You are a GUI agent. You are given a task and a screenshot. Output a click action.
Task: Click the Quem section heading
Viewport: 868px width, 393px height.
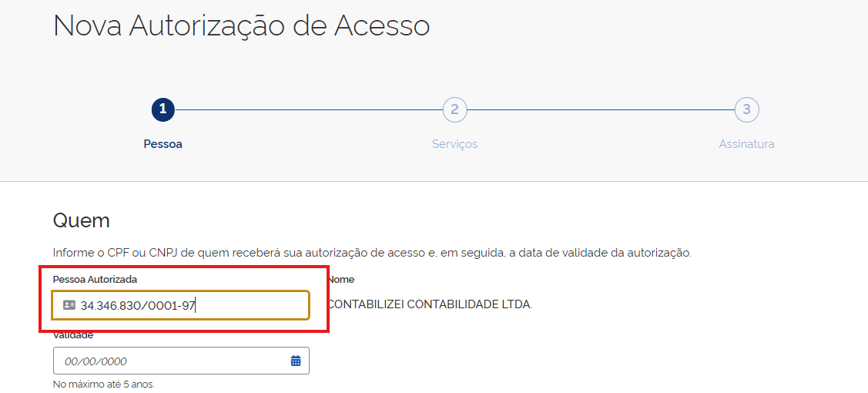[81, 220]
